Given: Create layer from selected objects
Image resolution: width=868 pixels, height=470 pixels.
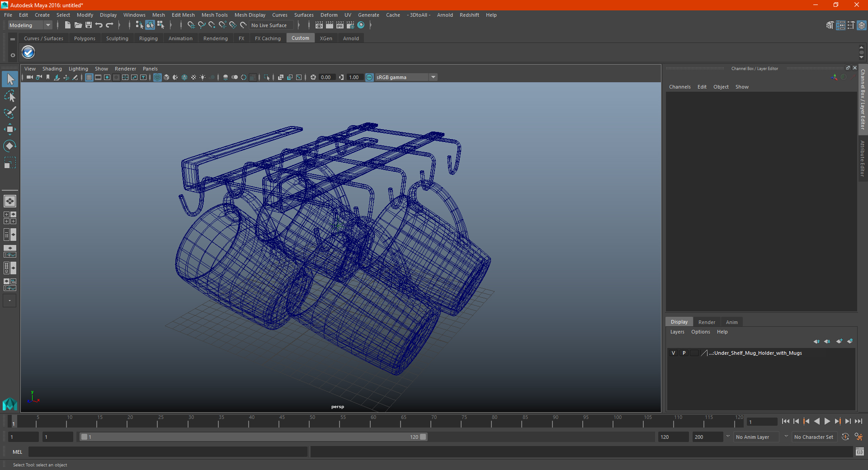Looking at the screenshot, I should tap(850, 341).
